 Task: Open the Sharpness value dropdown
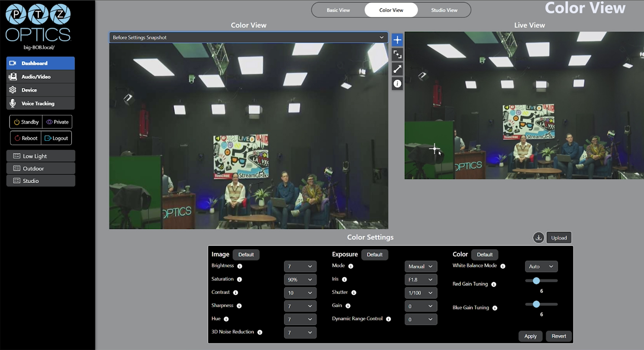(300, 306)
